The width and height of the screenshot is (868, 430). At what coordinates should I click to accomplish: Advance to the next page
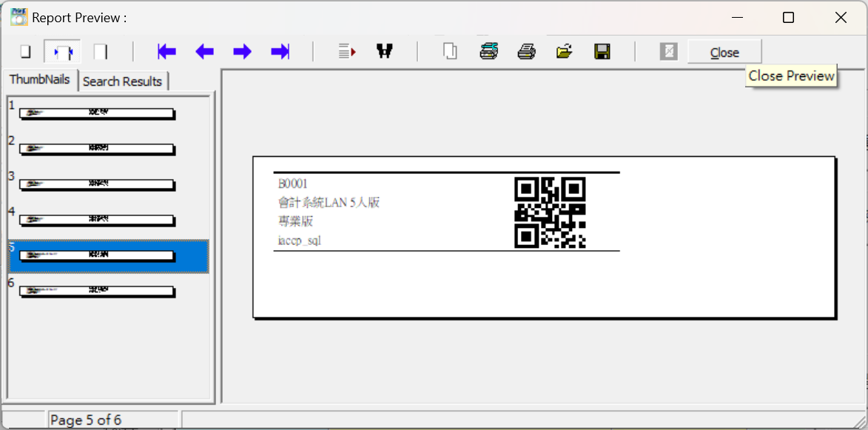[x=243, y=52]
